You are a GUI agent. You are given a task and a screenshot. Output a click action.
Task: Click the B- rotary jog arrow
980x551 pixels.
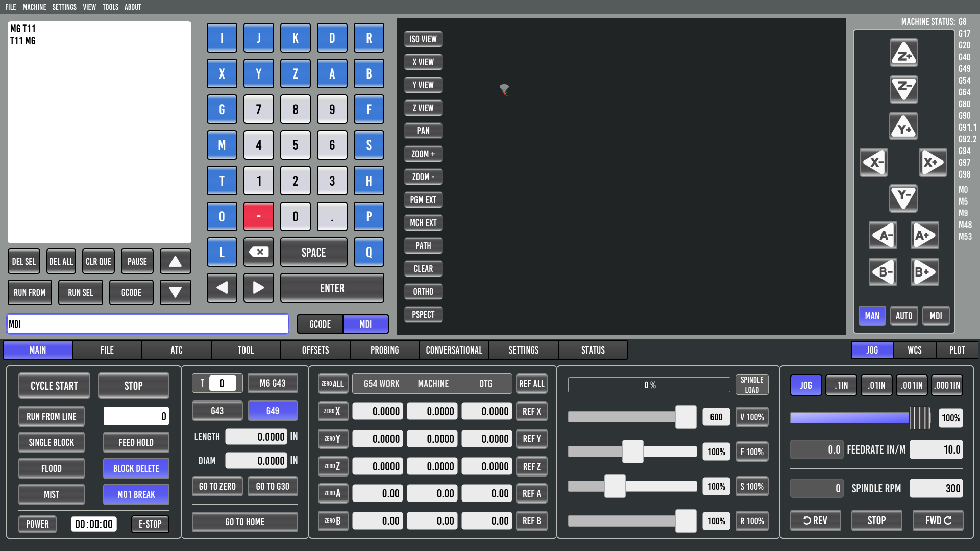pyautogui.click(x=883, y=272)
